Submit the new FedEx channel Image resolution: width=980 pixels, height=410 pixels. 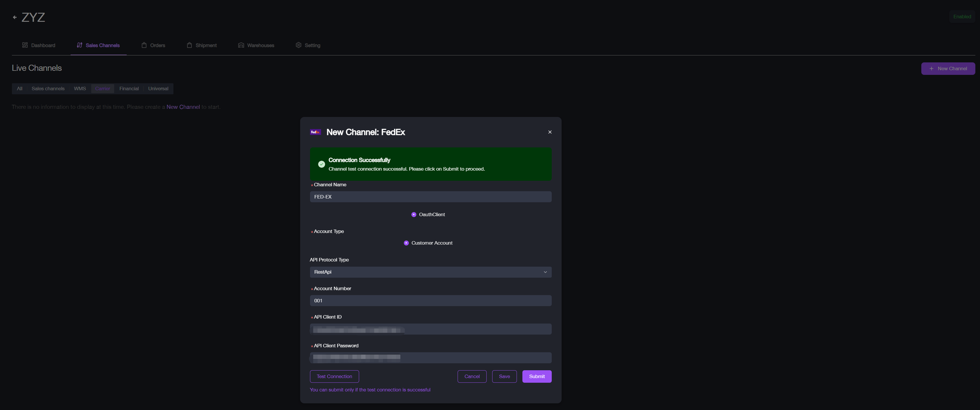[x=536, y=377]
